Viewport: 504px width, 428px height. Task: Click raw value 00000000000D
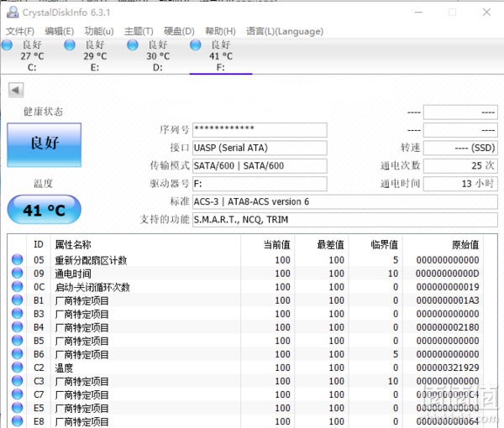tap(448, 274)
